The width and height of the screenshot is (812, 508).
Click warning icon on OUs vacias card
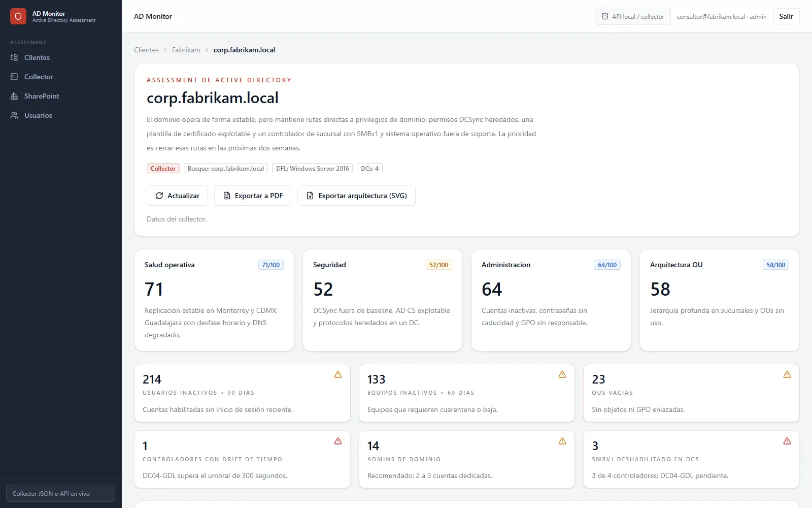tap(787, 374)
